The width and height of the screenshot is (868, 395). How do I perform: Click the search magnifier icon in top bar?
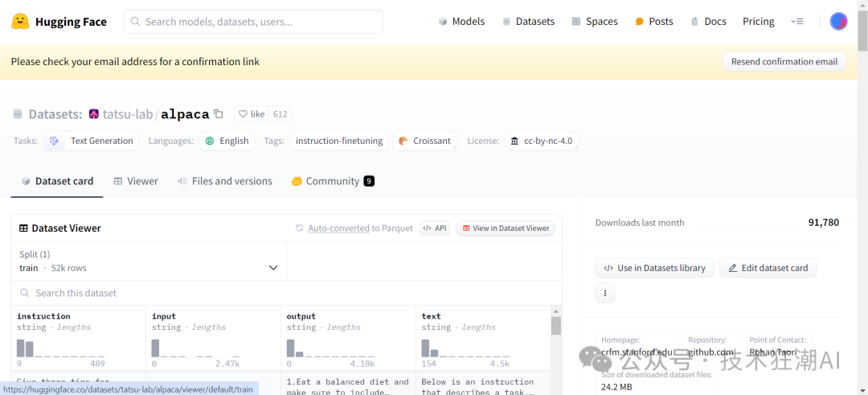click(x=135, y=22)
